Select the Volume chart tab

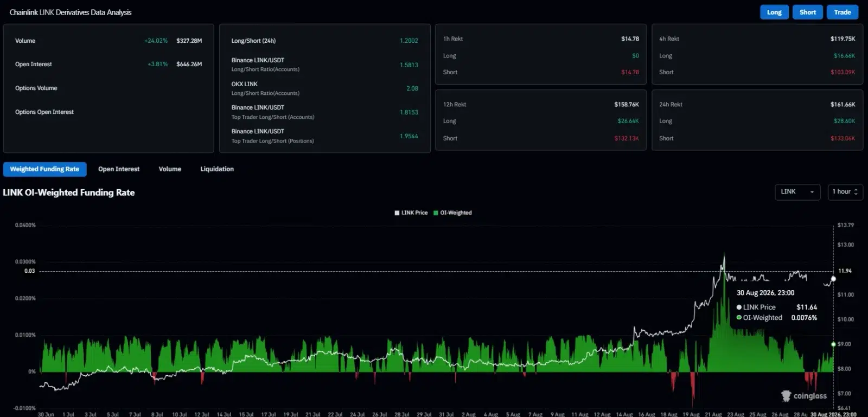[x=170, y=169]
